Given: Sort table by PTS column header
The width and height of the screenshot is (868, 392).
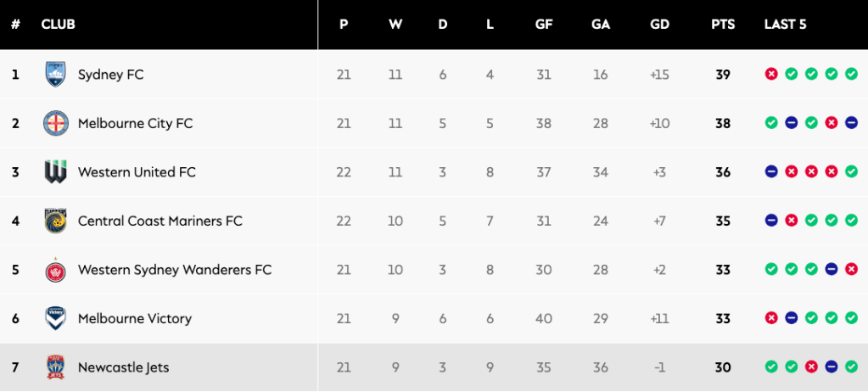Looking at the screenshot, I should 723,25.
